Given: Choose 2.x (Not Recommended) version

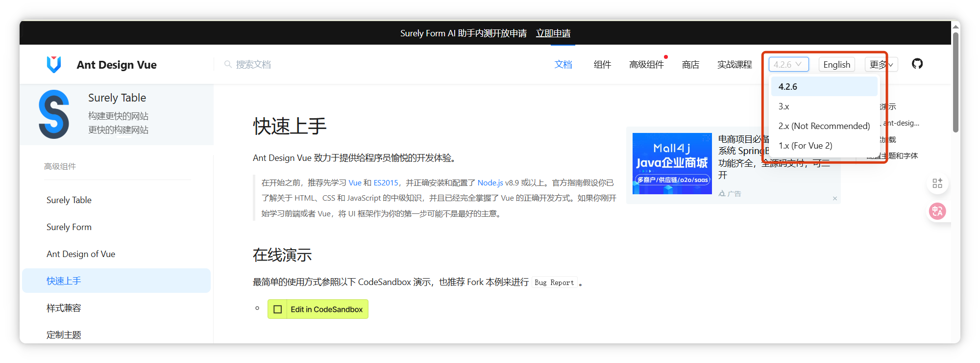Looking at the screenshot, I should [x=824, y=126].
